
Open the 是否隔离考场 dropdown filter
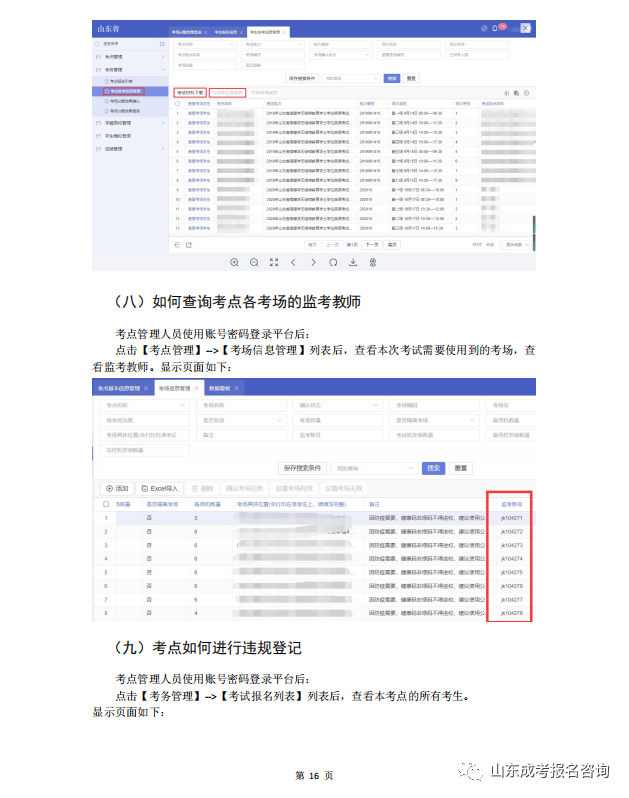point(435,420)
